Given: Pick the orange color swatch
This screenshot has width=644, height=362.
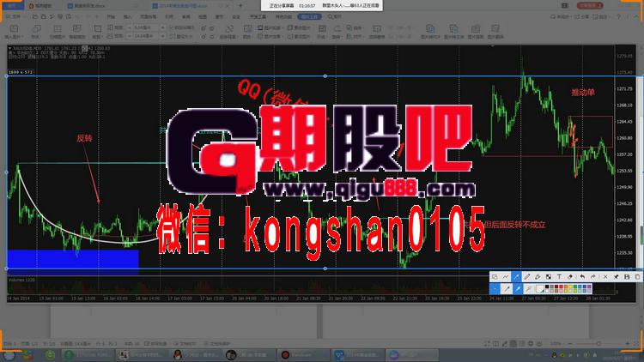Looking at the screenshot, I should [566, 287].
